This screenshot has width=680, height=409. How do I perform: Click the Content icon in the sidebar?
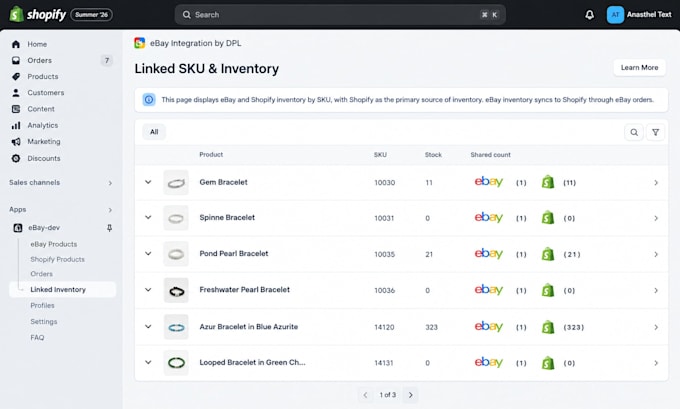(x=16, y=109)
